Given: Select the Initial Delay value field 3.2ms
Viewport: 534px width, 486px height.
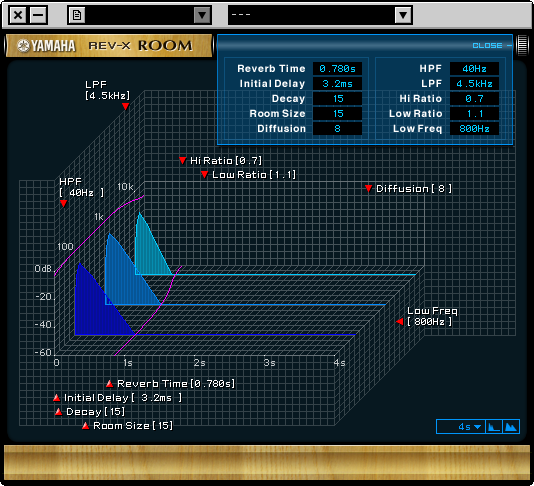Looking at the screenshot, I should pyautogui.click(x=337, y=84).
